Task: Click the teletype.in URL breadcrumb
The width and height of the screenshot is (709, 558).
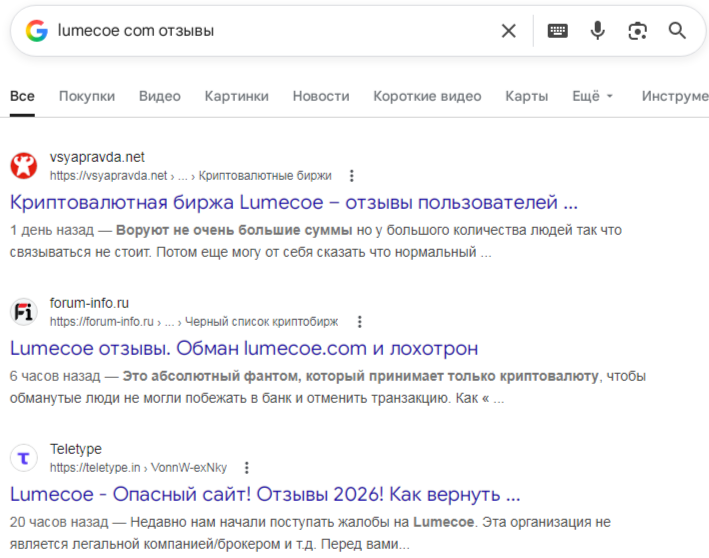Action: 138,468
